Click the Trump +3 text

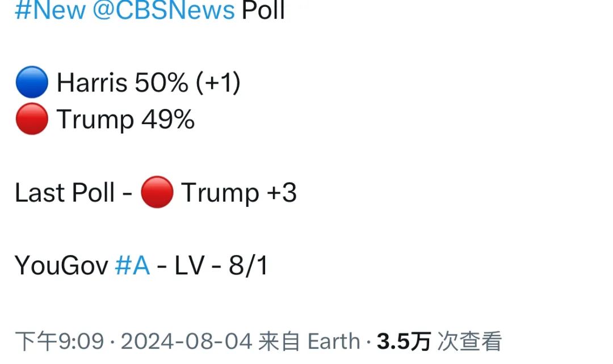coord(239,193)
